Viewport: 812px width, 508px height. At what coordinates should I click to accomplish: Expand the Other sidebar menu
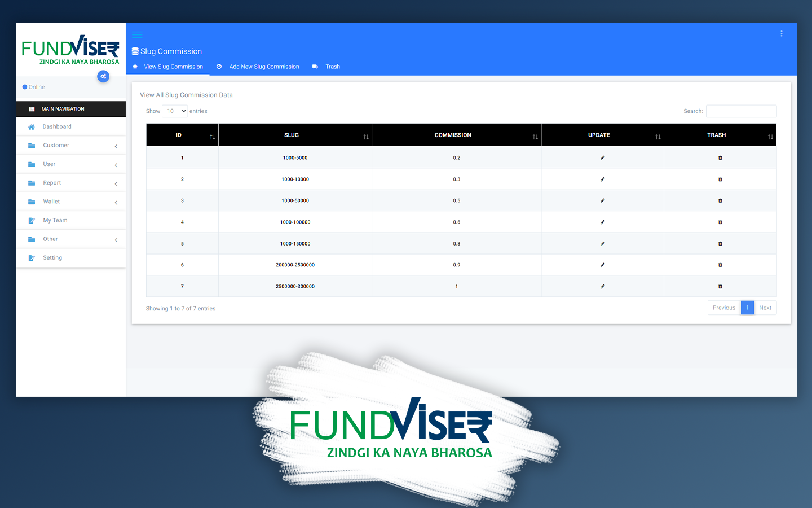click(70, 239)
